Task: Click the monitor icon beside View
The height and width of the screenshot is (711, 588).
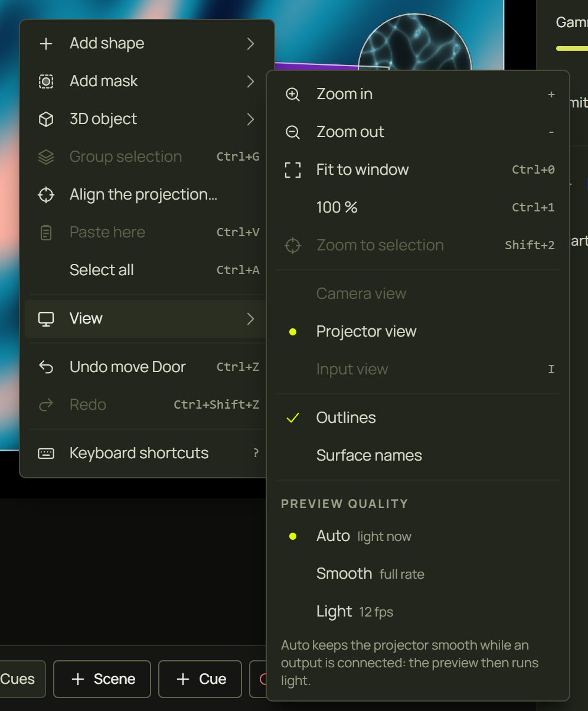Action: point(46,319)
